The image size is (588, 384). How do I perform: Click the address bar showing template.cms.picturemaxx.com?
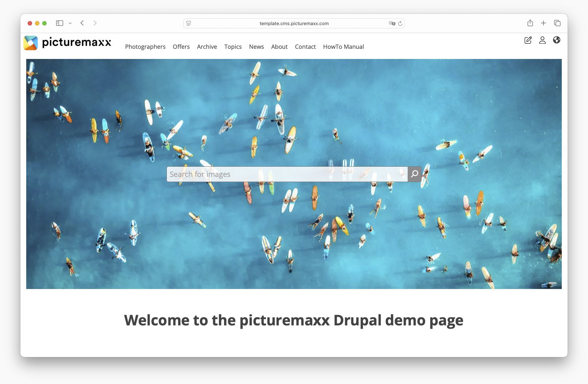click(x=294, y=23)
